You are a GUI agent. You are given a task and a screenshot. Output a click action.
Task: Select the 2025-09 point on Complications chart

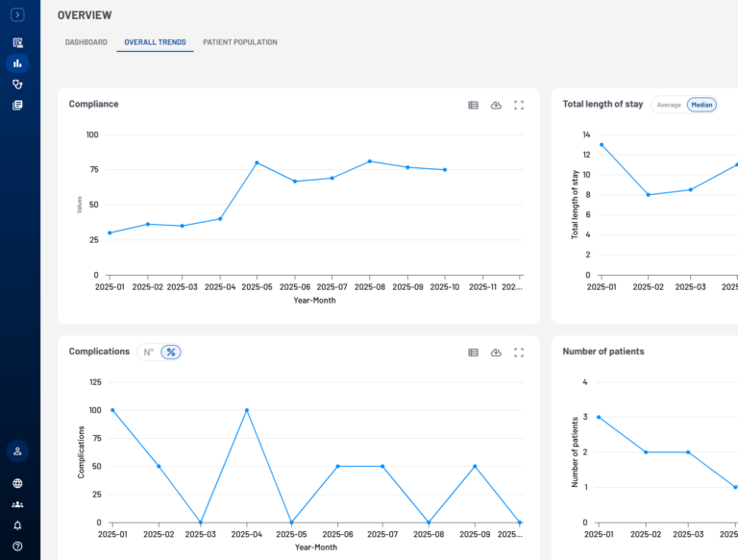pos(475,467)
